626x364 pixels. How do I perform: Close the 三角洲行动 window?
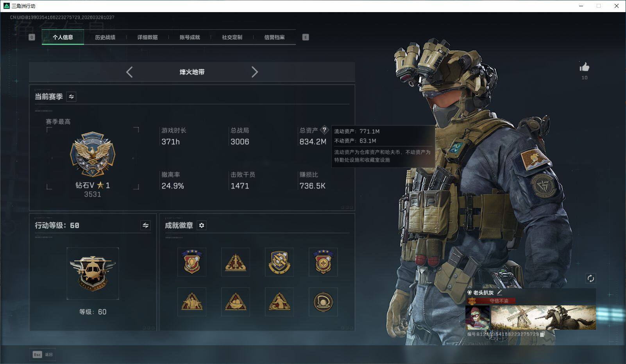tap(617, 6)
